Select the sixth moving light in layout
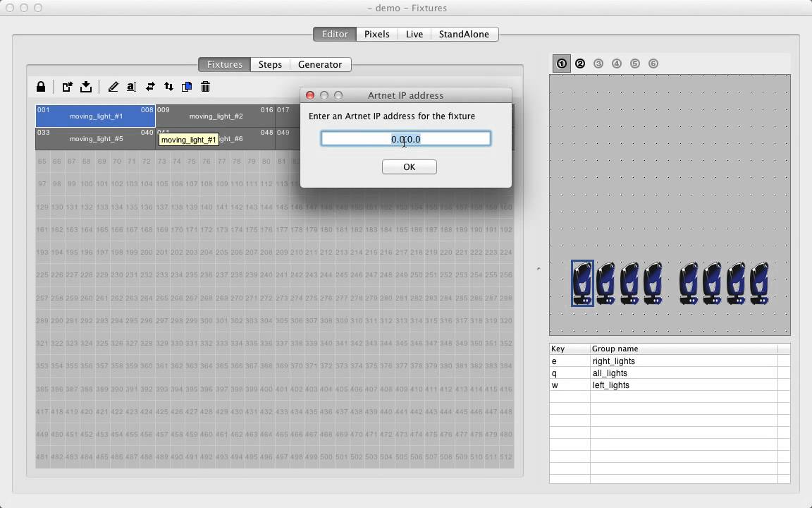The width and height of the screenshot is (812, 508). point(712,283)
